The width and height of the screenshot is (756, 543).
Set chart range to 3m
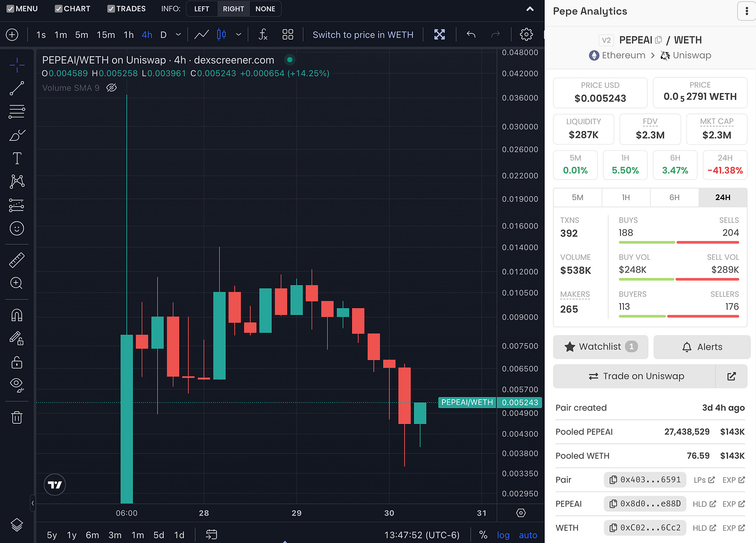(x=115, y=535)
